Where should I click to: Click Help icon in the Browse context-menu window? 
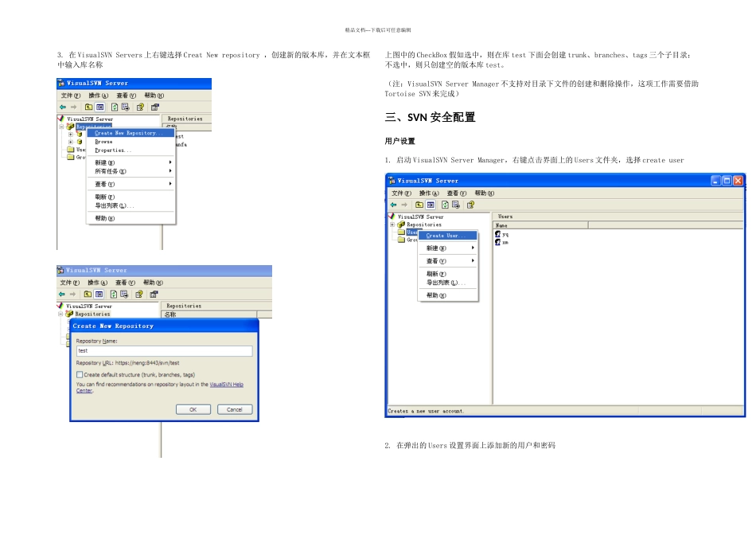pos(140,107)
